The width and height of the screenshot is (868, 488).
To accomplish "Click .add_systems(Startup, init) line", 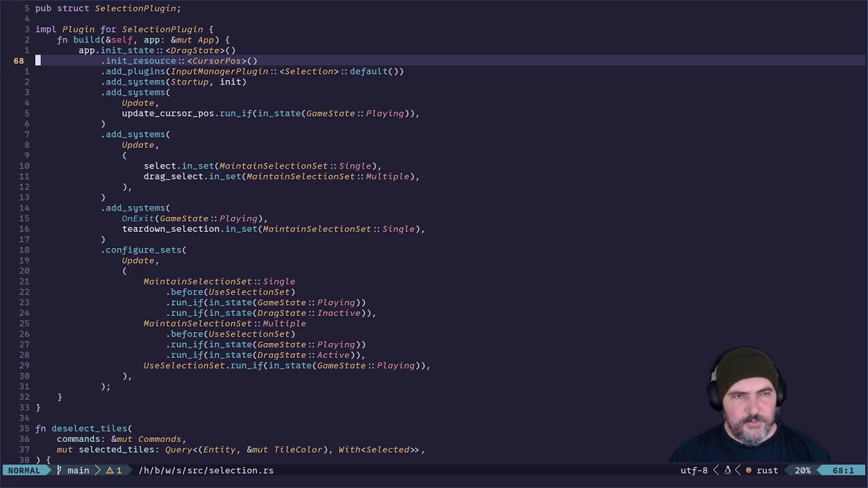I will click(174, 82).
